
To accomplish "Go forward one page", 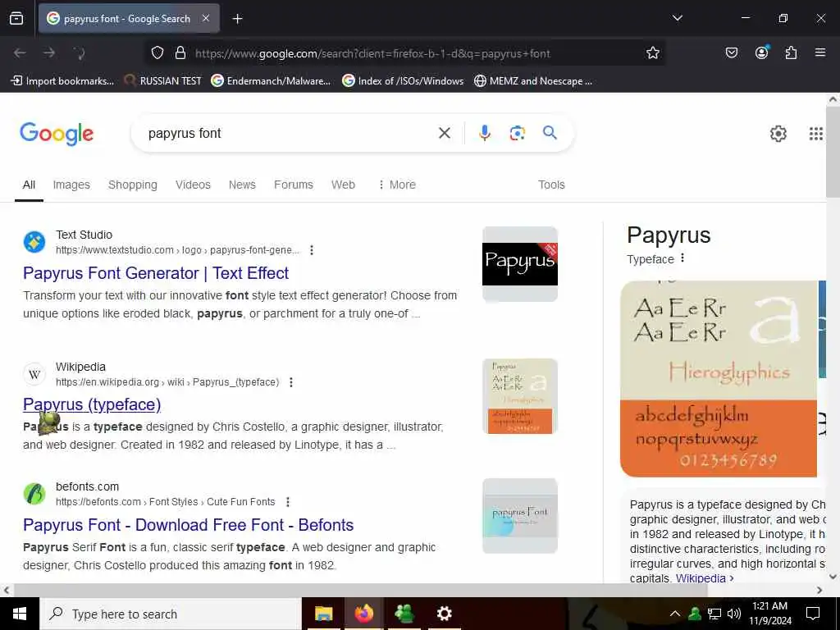I will (x=49, y=53).
